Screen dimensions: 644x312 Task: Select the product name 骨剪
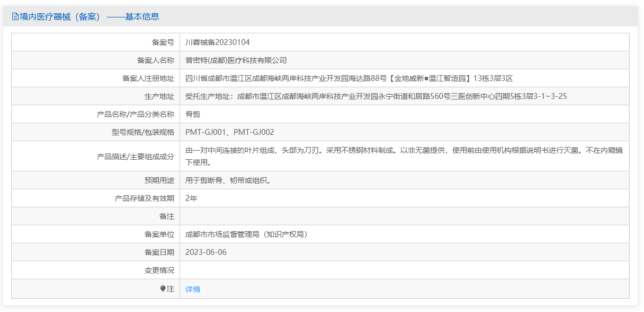tap(193, 114)
